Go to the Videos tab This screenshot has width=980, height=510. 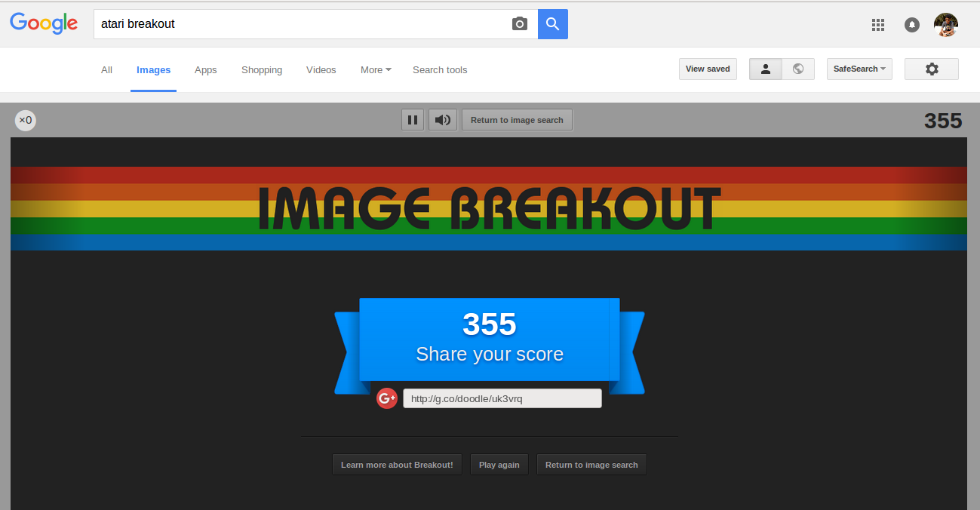pyautogui.click(x=321, y=70)
